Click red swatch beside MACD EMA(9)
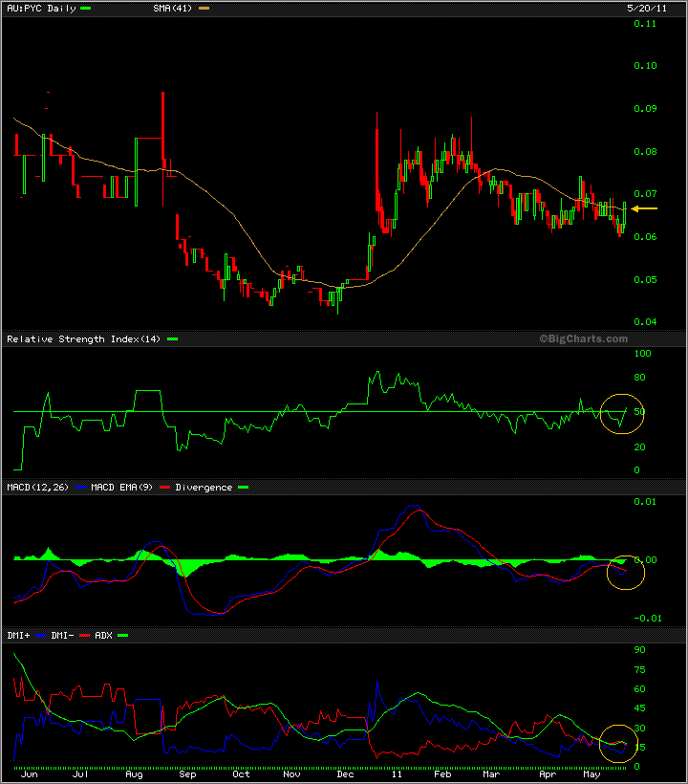The image size is (688, 784). coord(164,487)
